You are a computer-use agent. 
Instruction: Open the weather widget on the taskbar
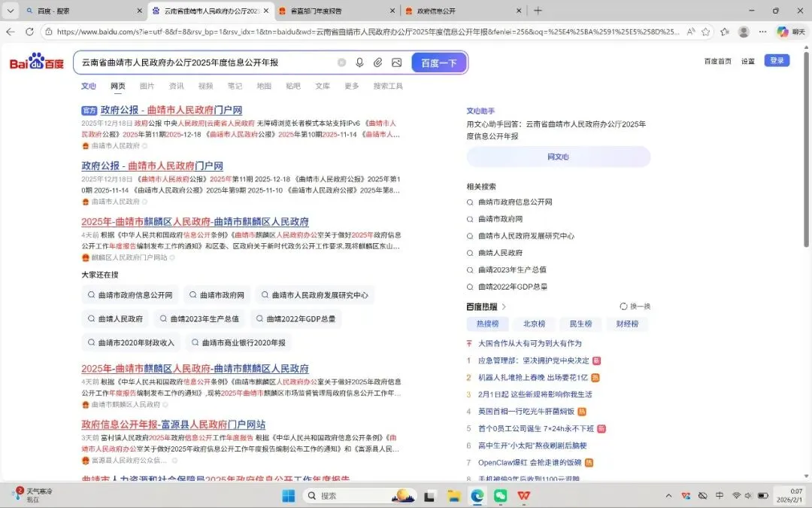point(34,494)
